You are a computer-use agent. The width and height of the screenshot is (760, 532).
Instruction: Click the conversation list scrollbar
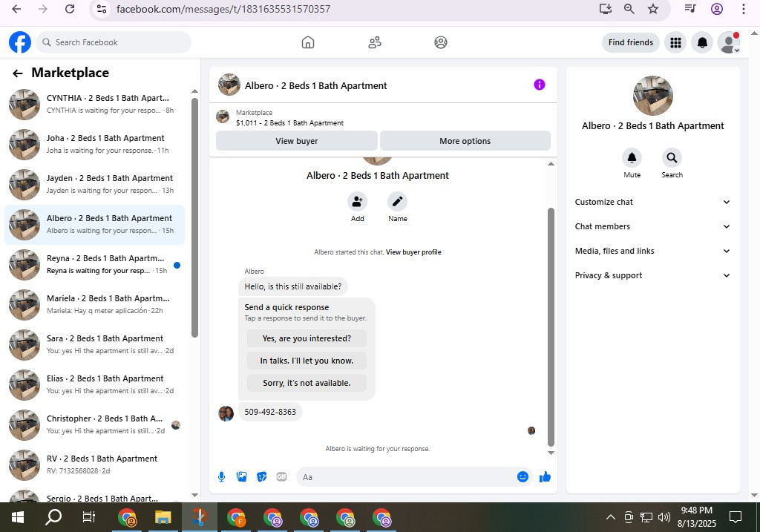194,218
